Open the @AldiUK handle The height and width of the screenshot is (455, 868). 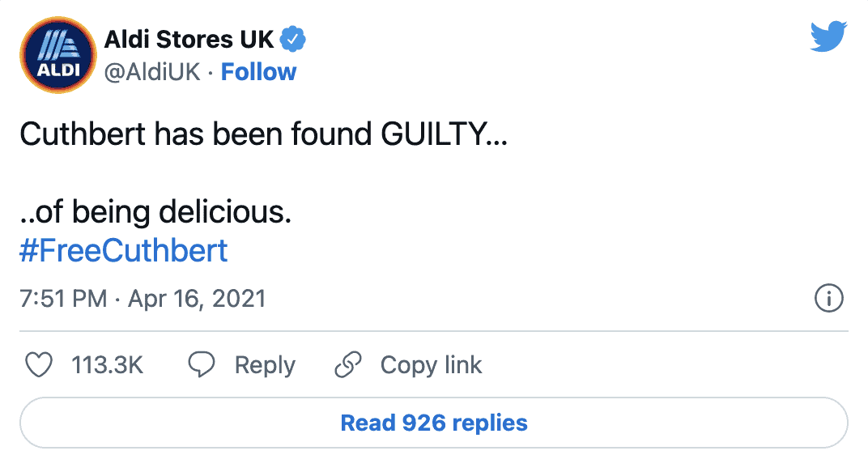[151, 72]
